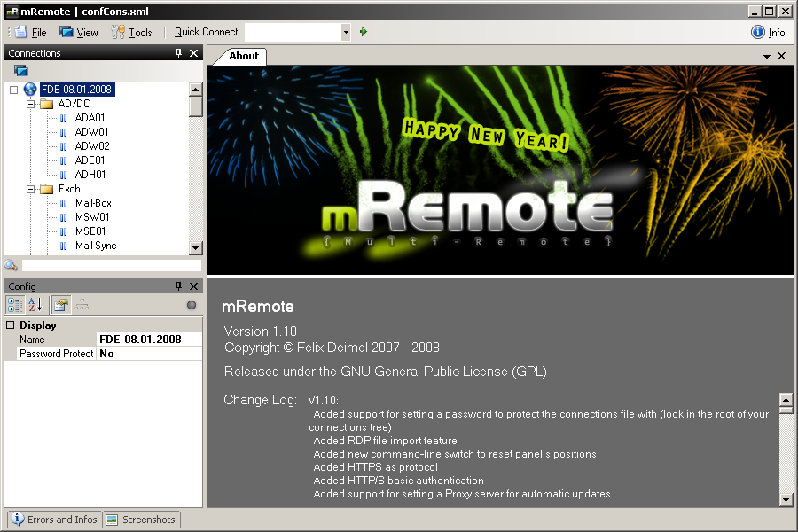Select the MSW01 connection
Image resolution: width=798 pixels, height=532 pixels.
click(x=92, y=217)
